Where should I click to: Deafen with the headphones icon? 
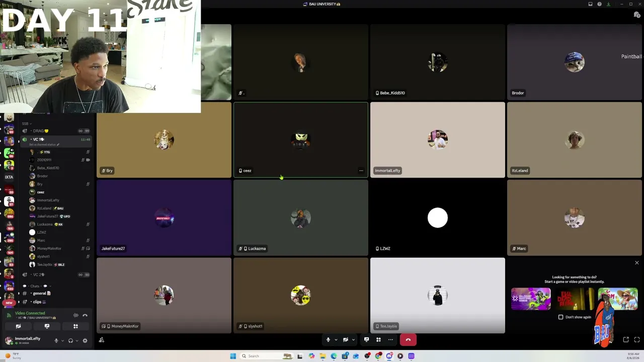[x=70, y=340]
